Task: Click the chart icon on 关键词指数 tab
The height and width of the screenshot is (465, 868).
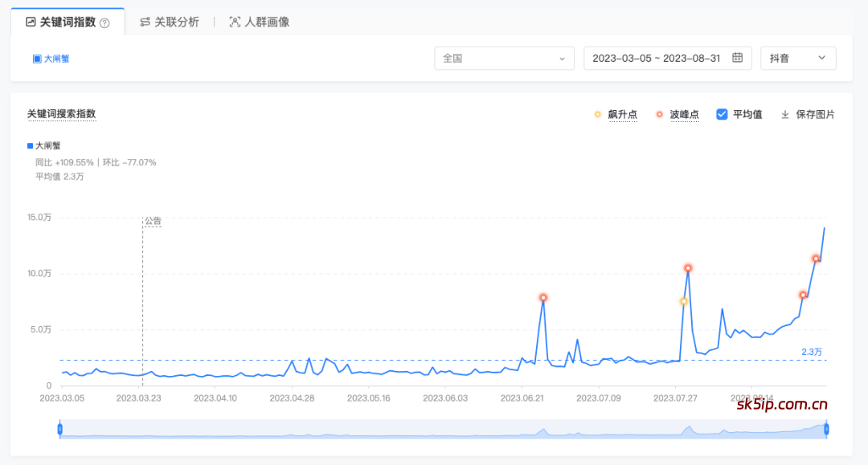Action: 29,22
